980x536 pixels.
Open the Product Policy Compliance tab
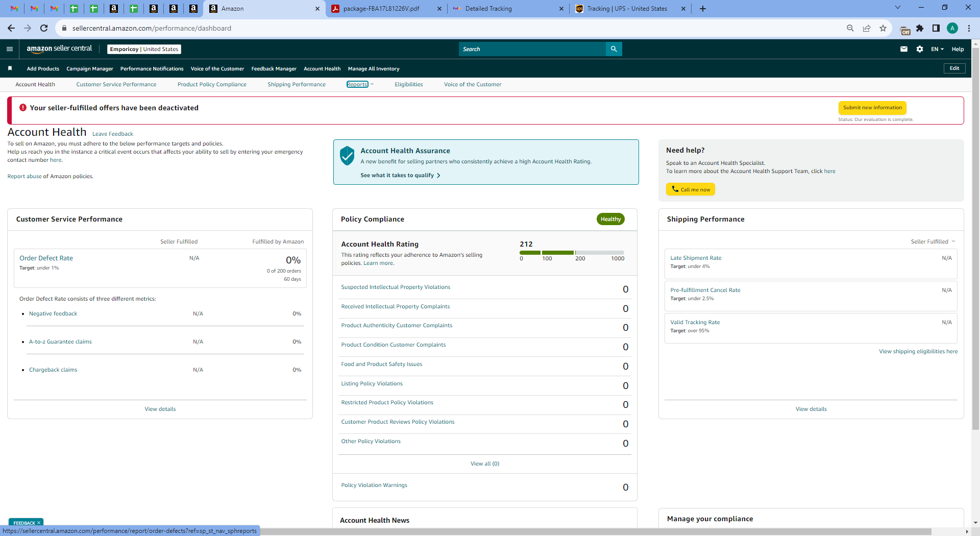[x=212, y=84]
